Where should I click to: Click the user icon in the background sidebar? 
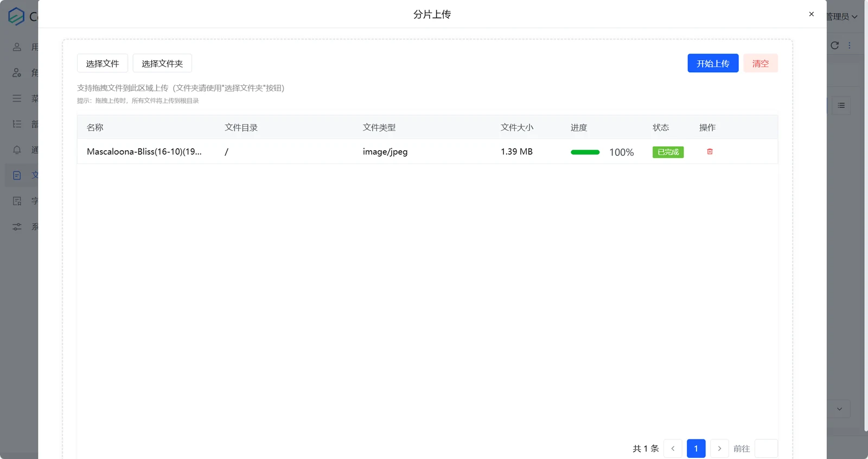coord(17,47)
